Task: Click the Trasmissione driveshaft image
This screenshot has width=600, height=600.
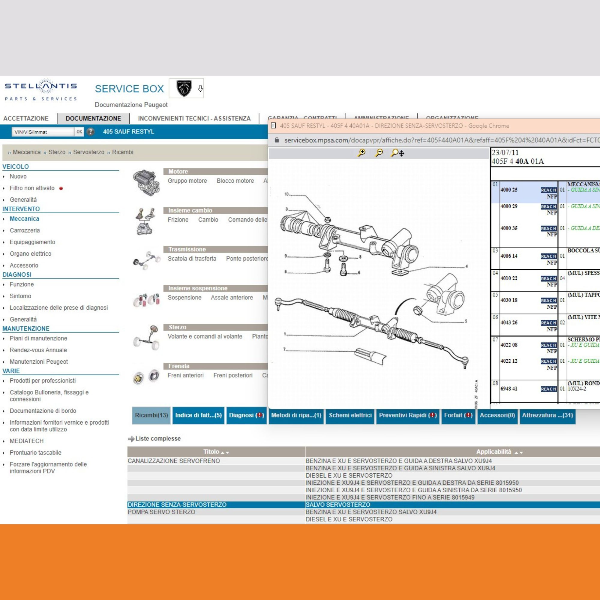Action: [x=147, y=260]
